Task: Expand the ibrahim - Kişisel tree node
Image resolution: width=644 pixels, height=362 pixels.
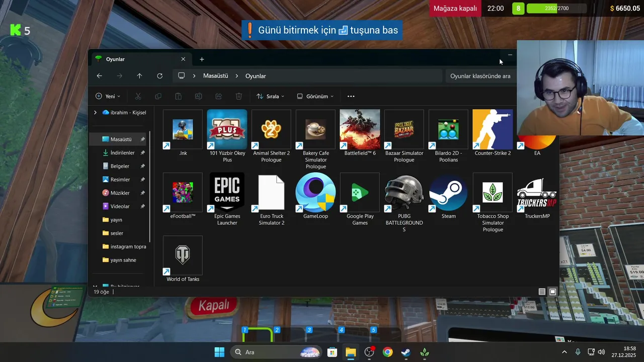Action: pos(95,113)
